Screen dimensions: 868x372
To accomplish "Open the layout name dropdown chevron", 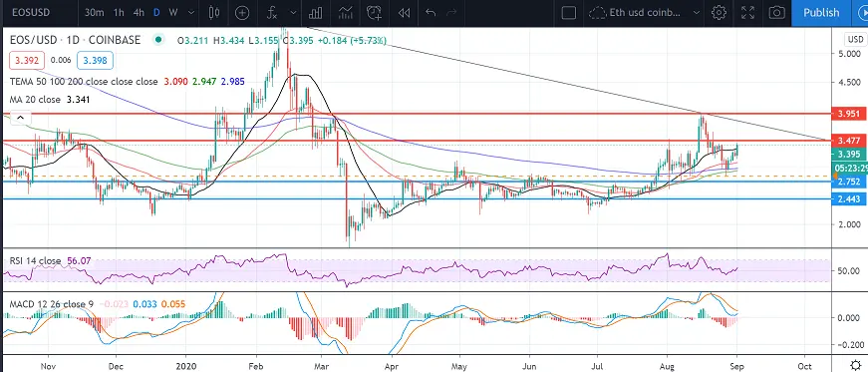I will (697, 13).
